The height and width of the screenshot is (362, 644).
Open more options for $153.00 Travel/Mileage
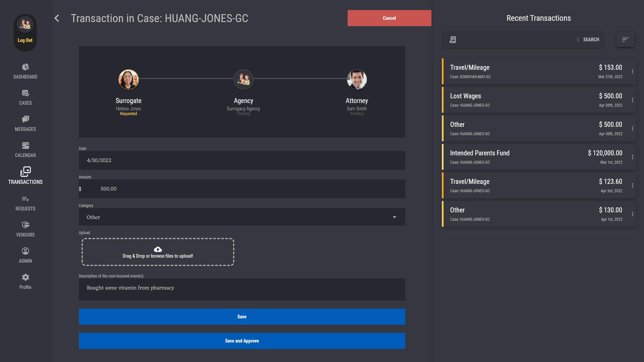(x=632, y=71)
